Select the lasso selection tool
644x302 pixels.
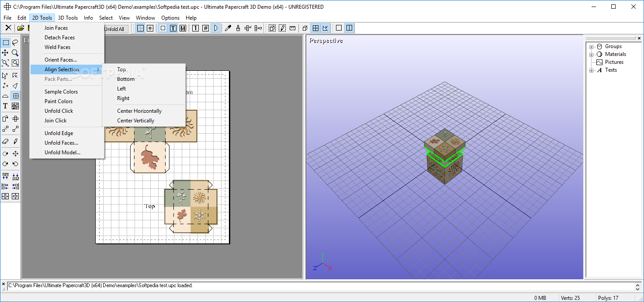pos(15,42)
